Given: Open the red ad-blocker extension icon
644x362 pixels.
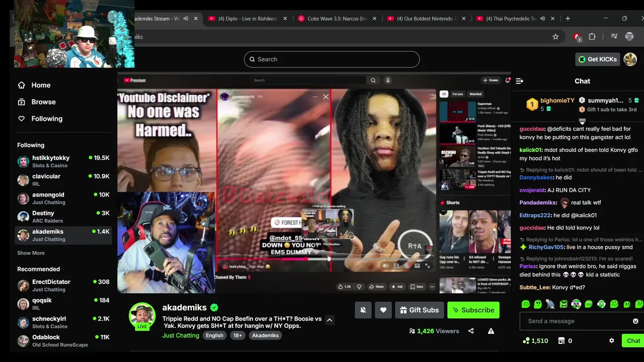Looking at the screenshot, I should click(x=577, y=37).
